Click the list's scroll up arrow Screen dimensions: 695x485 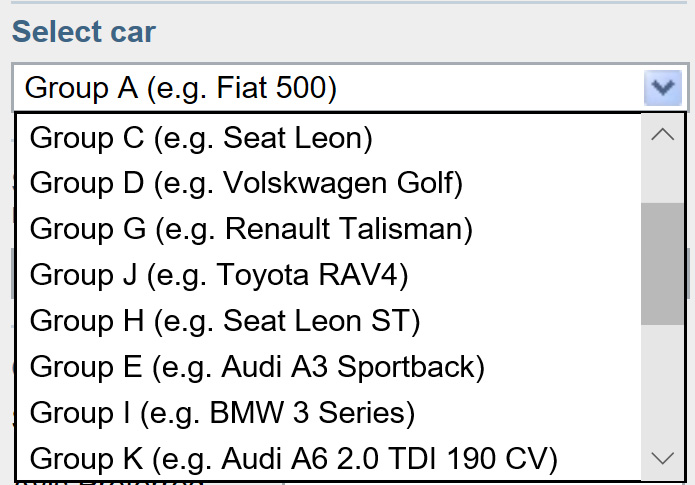point(662,135)
